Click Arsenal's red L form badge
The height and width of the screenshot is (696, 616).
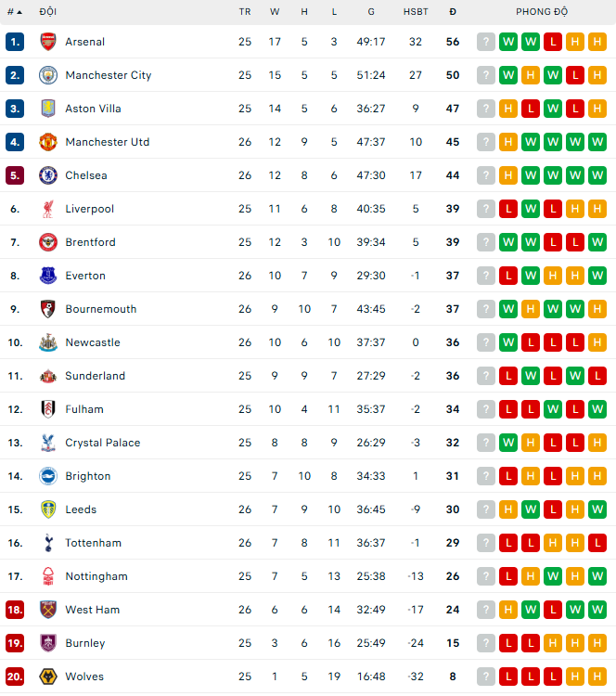click(x=553, y=42)
